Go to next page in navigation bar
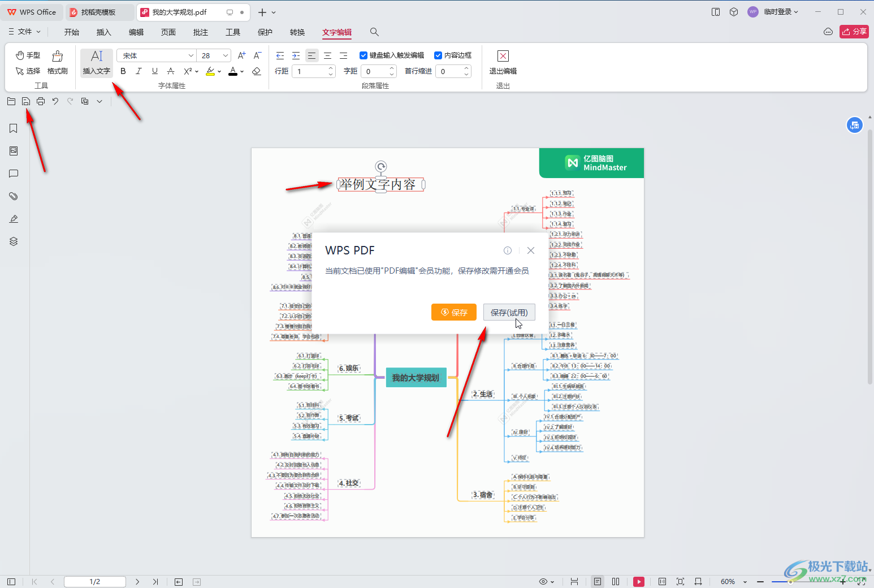The width and height of the screenshot is (874, 588). click(x=137, y=582)
